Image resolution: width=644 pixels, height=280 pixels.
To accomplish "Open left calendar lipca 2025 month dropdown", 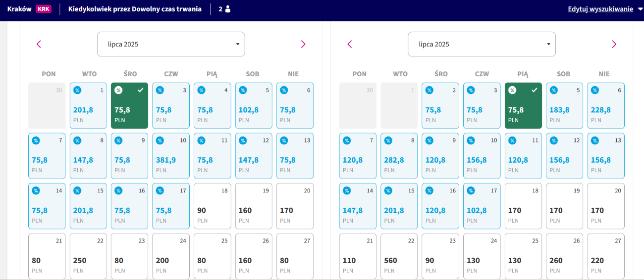I will [171, 44].
